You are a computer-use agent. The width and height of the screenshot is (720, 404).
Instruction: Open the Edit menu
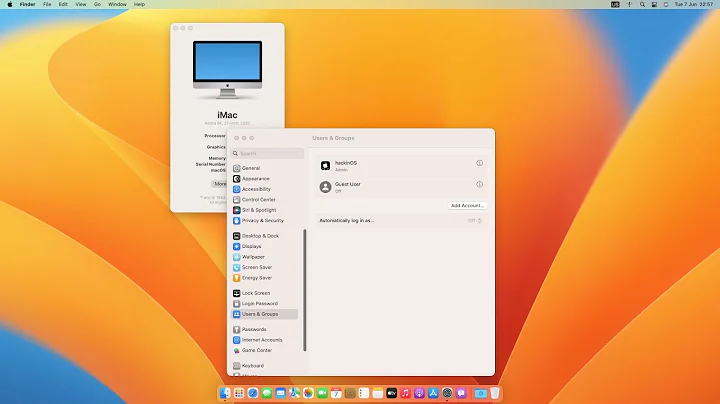click(63, 4)
